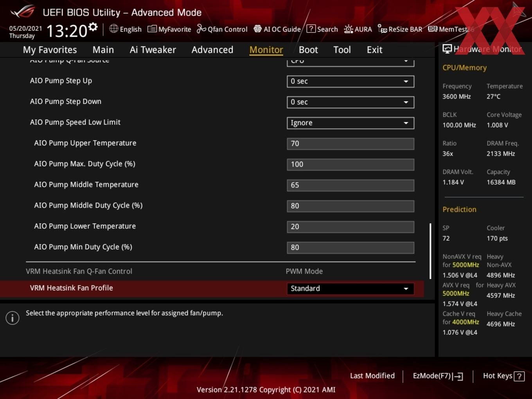Click Last Modified button
This screenshot has width=532, height=399.
tap(372, 376)
